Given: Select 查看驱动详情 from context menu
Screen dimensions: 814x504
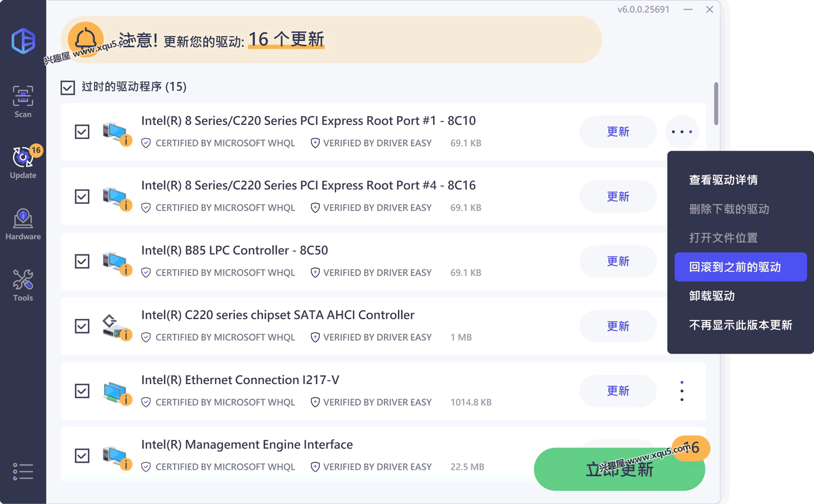Looking at the screenshot, I should click(723, 180).
